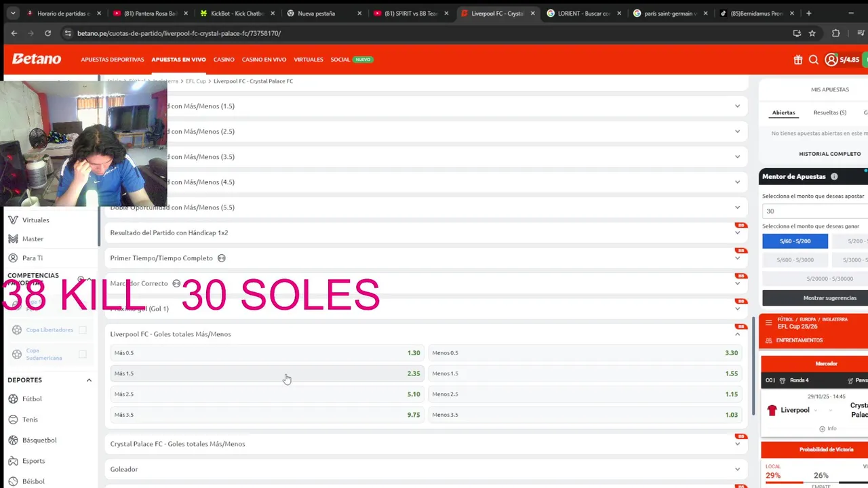The image size is (868, 488).
Task: Click the Liverpool red jersey icon
Action: [772, 410]
